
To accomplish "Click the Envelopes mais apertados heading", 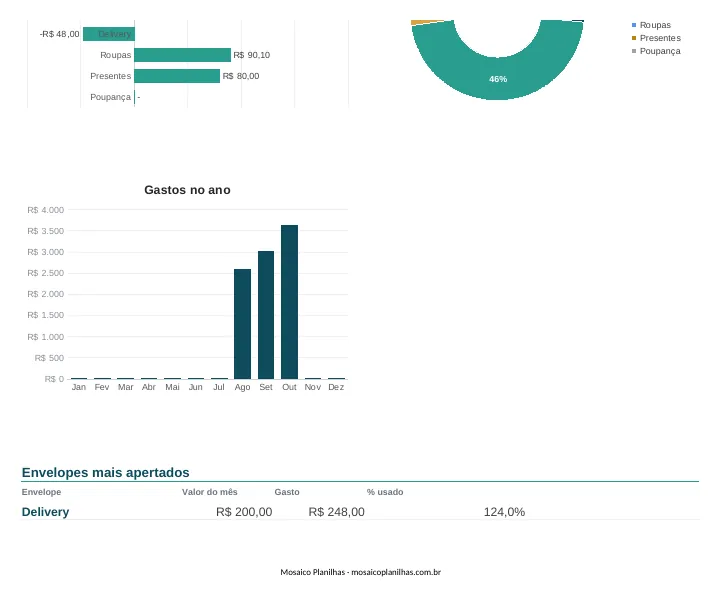I will [x=105, y=472].
